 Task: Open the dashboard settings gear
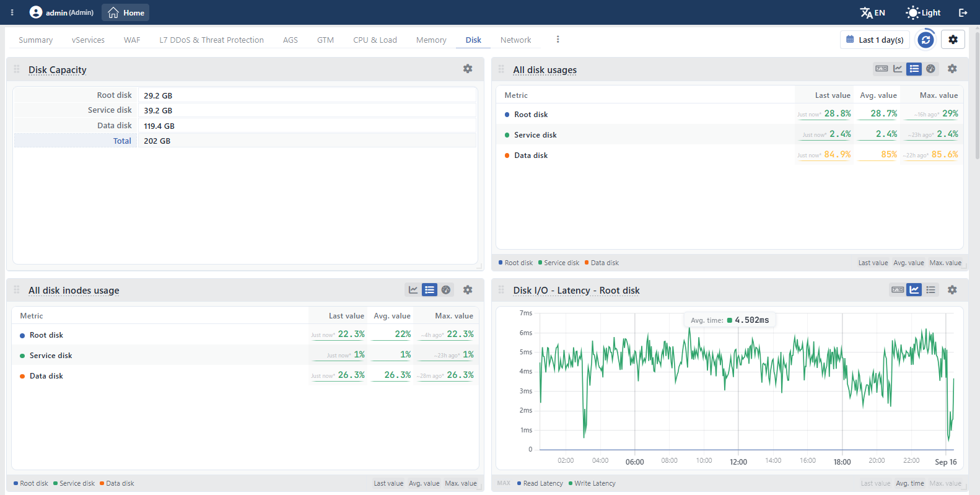pyautogui.click(x=953, y=40)
